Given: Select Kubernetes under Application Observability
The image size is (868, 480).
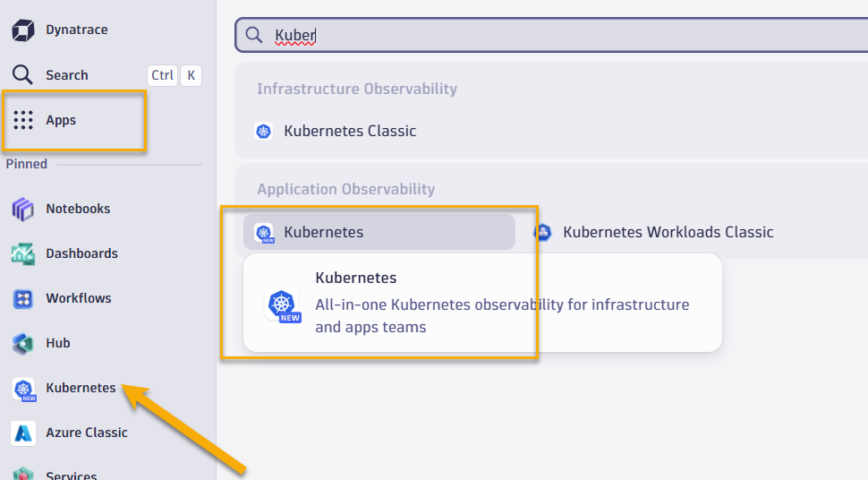Looking at the screenshot, I should [323, 232].
